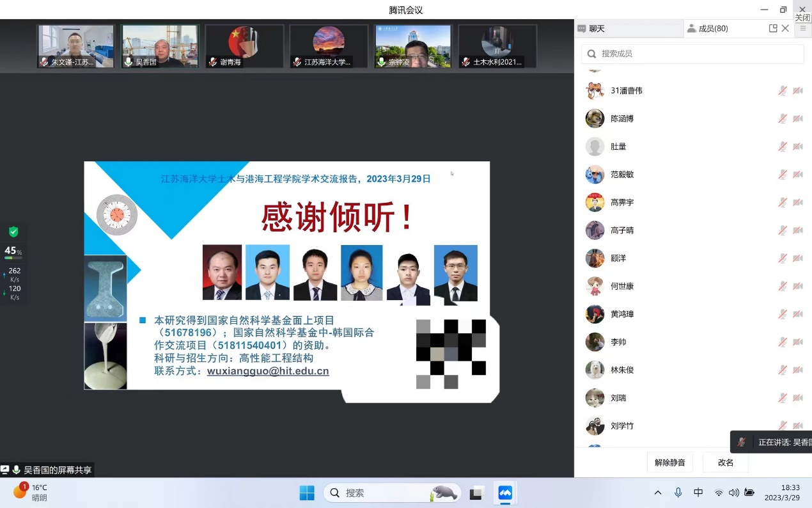Click the 搜索成员 member search field

pos(692,54)
